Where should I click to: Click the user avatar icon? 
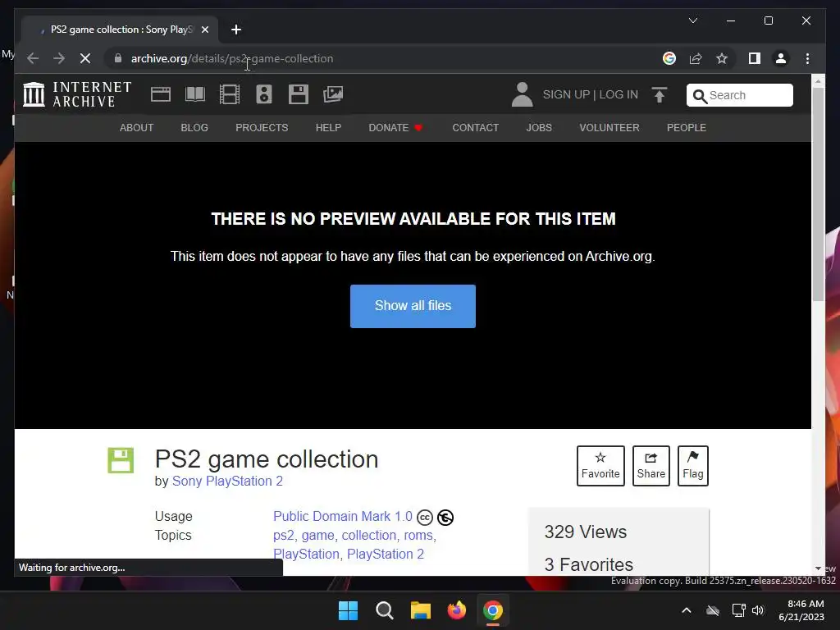click(523, 95)
